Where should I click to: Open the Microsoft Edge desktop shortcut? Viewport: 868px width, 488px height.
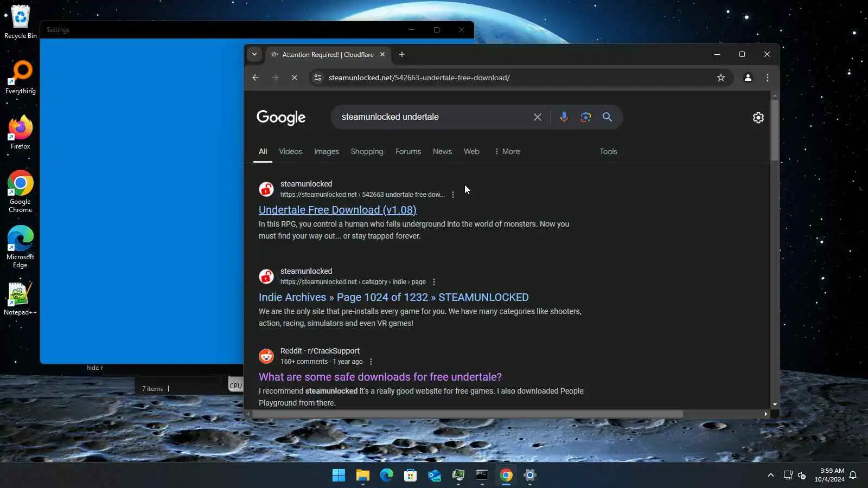point(21,247)
